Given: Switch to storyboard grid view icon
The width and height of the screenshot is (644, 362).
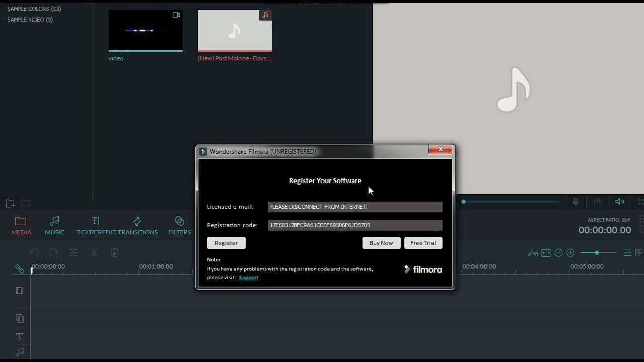Looking at the screenshot, I should coord(639,253).
